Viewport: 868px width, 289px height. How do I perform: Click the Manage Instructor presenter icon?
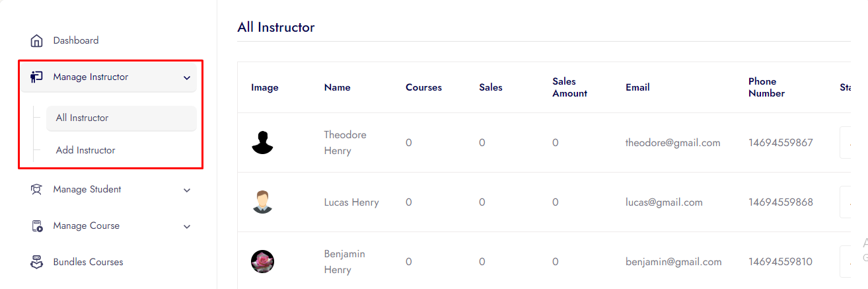coord(37,77)
